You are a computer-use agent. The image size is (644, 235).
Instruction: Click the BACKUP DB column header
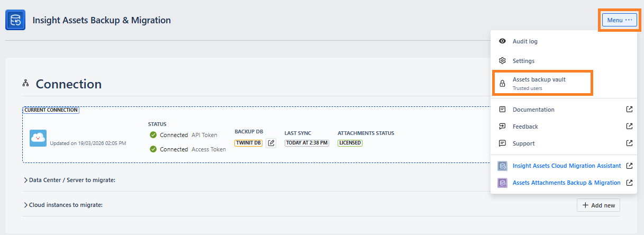pyautogui.click(x=249, y=133)
